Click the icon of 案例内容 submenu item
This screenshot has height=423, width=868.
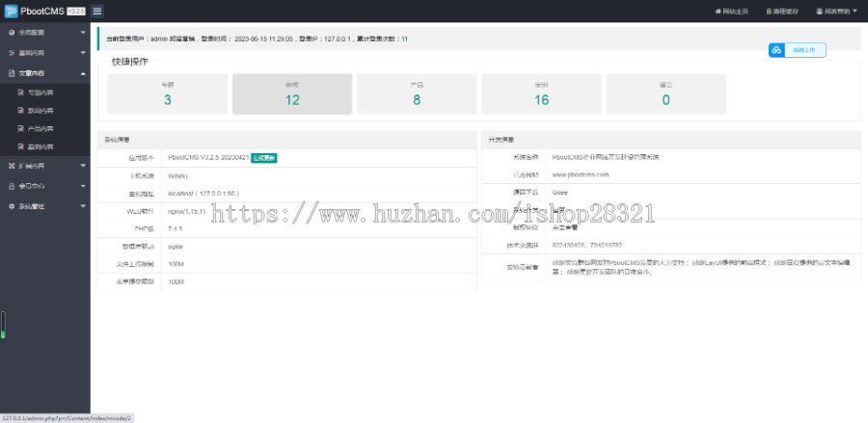pos(20,147)
